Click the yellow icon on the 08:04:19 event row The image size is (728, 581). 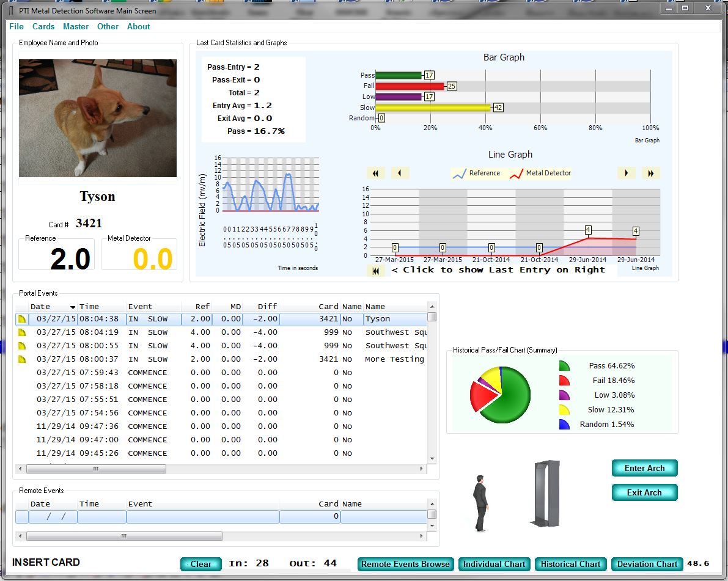[22, 332]
